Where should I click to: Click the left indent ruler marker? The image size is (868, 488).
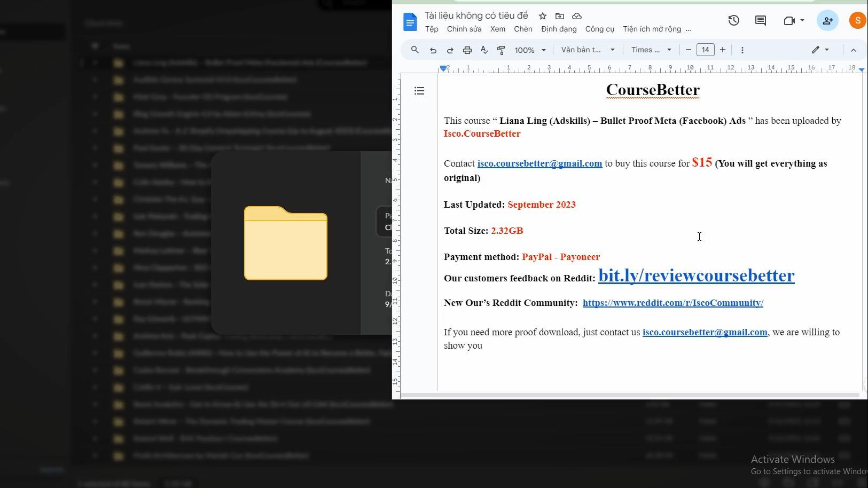pos(443,69)
